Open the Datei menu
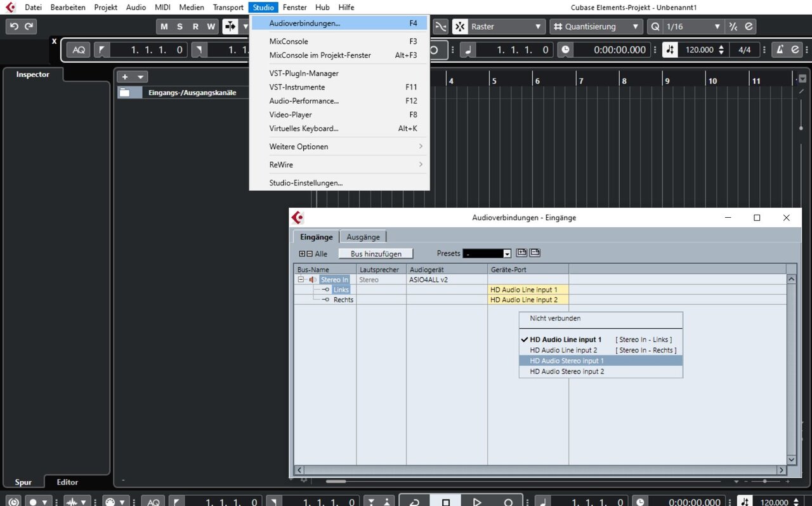The height and width of the screenshot is (506, 812). click(x=33, y=8)
